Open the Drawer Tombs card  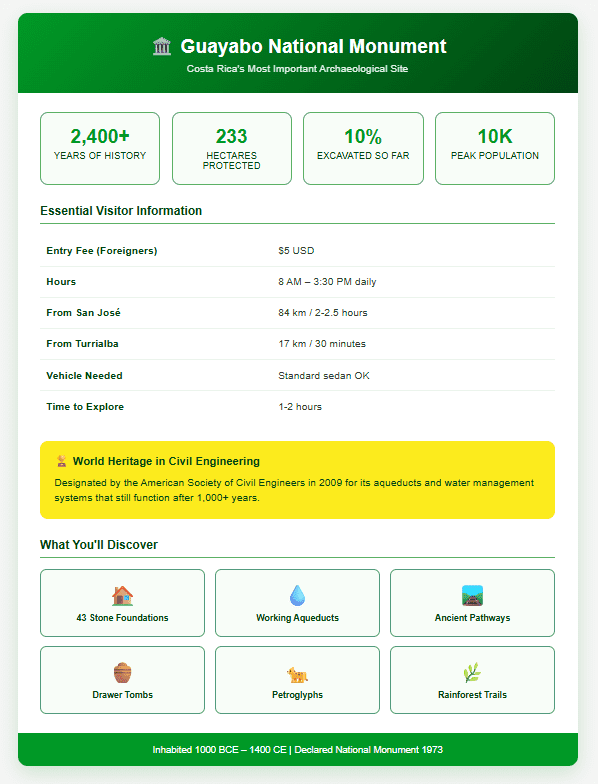pyautogui.click(x=122, y=680)
